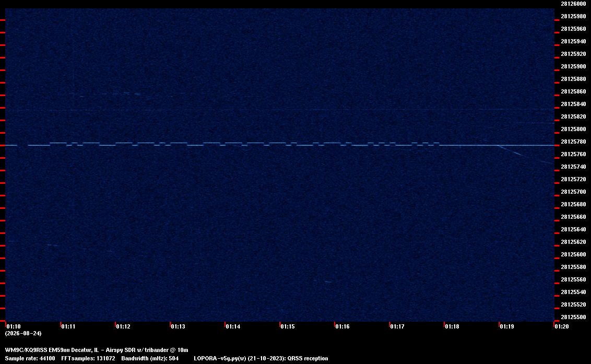The image size is (591, 364).
Task: Click the 28125520 frequency label
Action: coord(573,304)
